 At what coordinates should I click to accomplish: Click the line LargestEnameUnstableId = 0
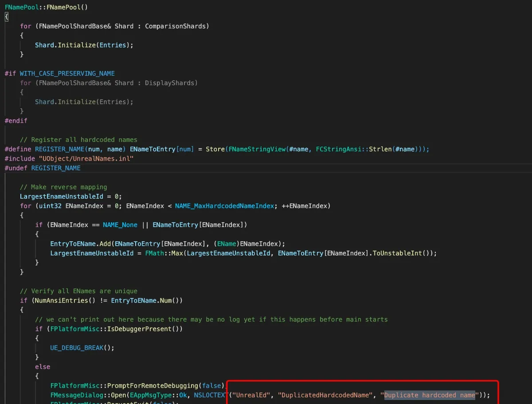click(x=71, y=196)
